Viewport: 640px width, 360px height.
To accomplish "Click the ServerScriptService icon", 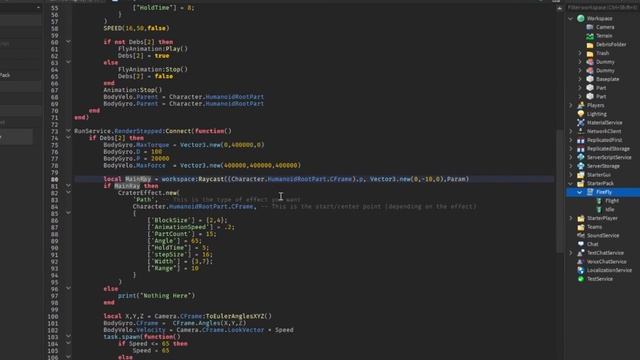I will [581, 157].
